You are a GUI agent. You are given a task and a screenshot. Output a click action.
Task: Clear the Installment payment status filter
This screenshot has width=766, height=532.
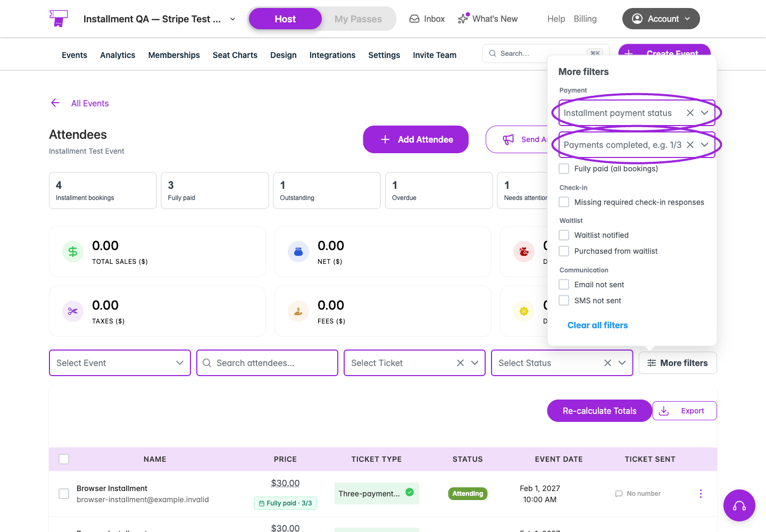(x=690, y=113)
